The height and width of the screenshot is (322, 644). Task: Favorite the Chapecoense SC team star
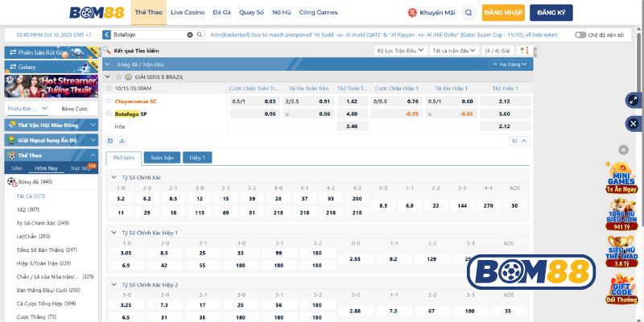point(109,101)
